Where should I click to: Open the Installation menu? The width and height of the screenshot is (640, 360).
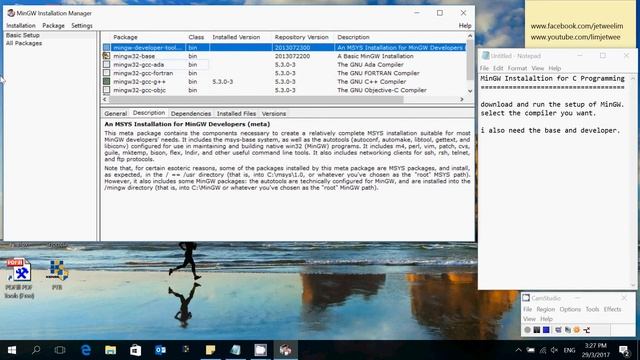[x=21, y=25]
